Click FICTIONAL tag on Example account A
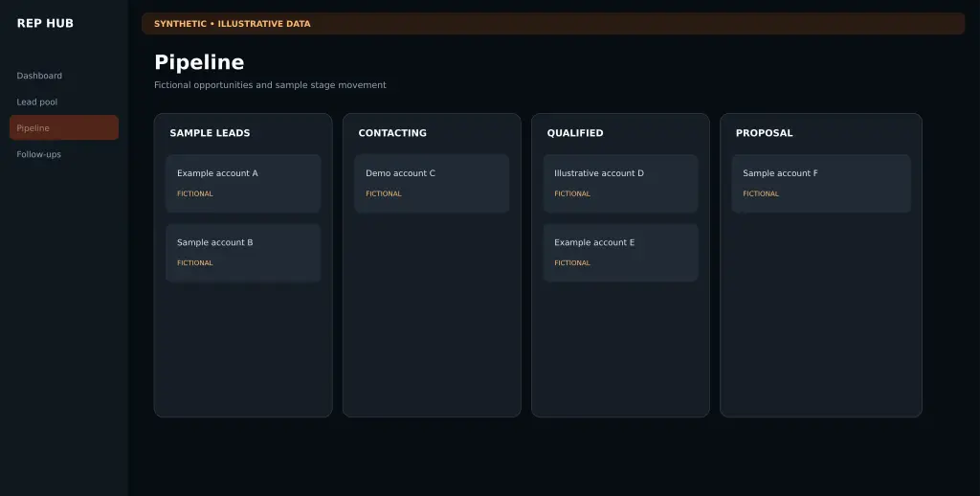 195,193
